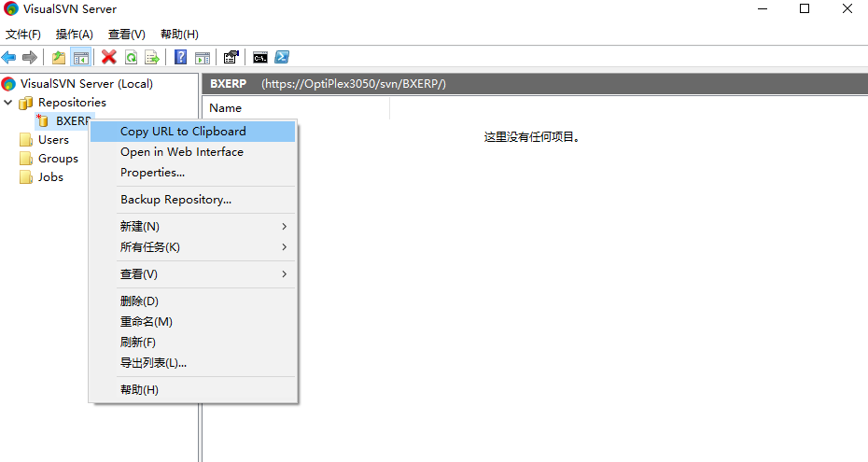The width and height of the screenshot is (868, 462).
Task: Click the Refresh toolbar icon
Action: (132, 57)
